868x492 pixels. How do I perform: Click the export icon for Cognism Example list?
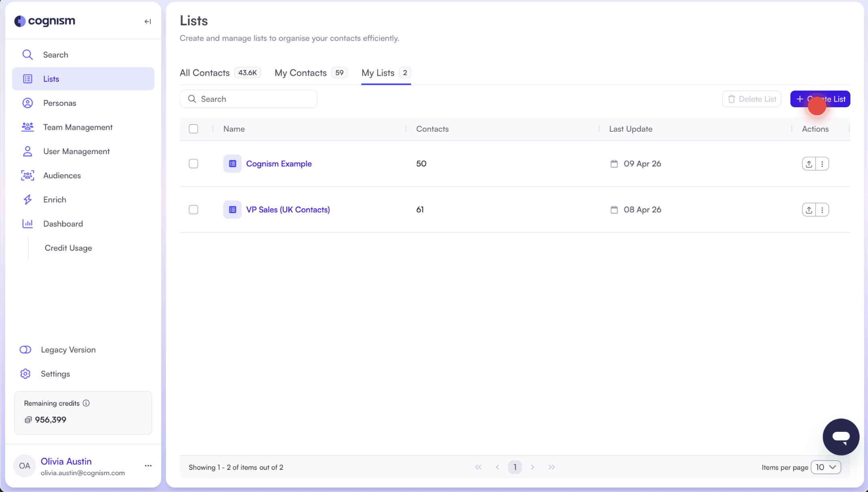point(809,163)
